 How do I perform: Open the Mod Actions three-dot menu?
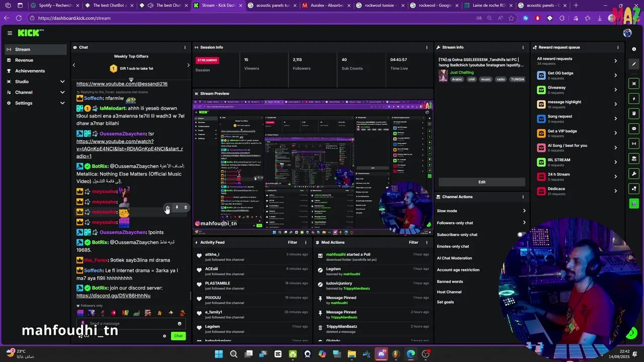click(427, 242)
